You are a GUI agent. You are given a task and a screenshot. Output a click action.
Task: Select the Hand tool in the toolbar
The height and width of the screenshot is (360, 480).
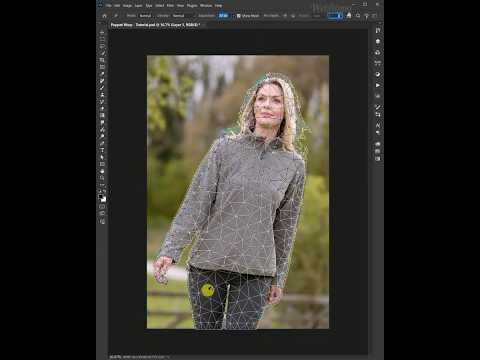[102, 171]
